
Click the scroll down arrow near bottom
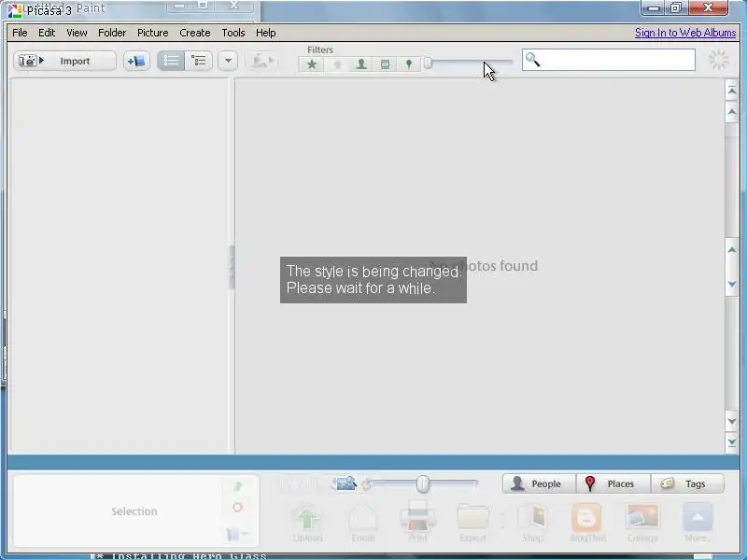coord(732,421)
